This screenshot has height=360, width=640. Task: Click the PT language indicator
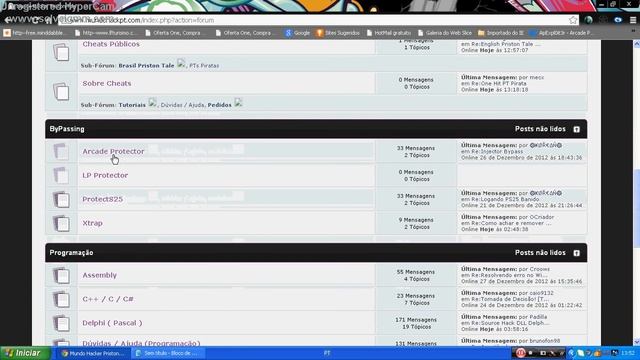[327, 353]
